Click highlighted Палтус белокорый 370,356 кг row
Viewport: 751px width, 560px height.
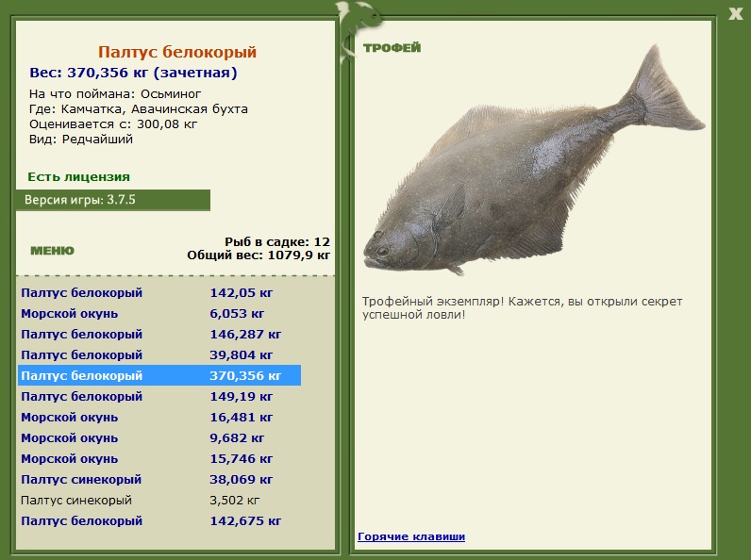159,375
